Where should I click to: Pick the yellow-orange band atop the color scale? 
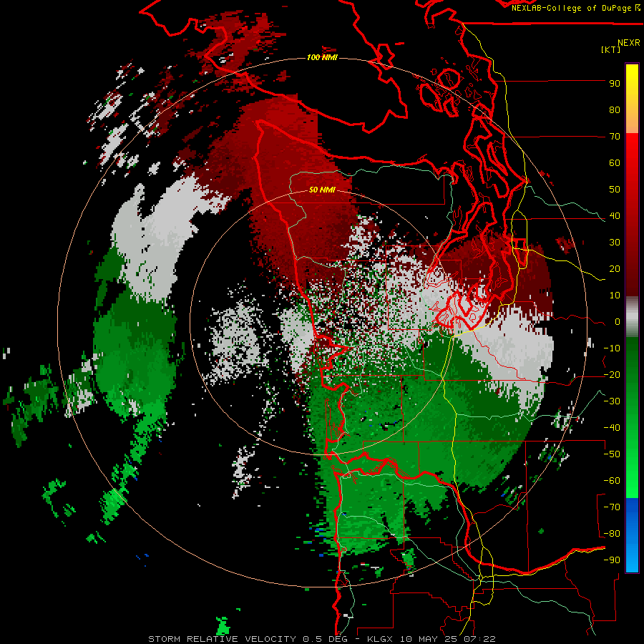(632, 99)
